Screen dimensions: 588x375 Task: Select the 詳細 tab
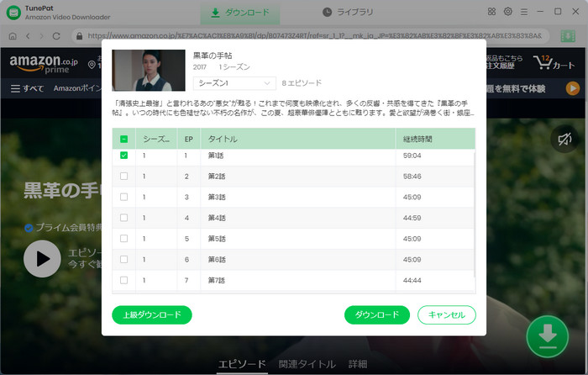358,364
